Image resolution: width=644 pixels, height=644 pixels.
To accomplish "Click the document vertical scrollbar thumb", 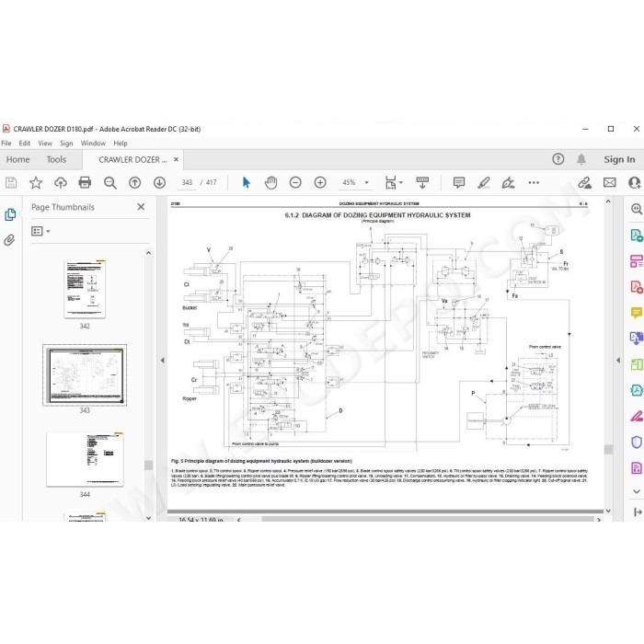I will [608, 450].
